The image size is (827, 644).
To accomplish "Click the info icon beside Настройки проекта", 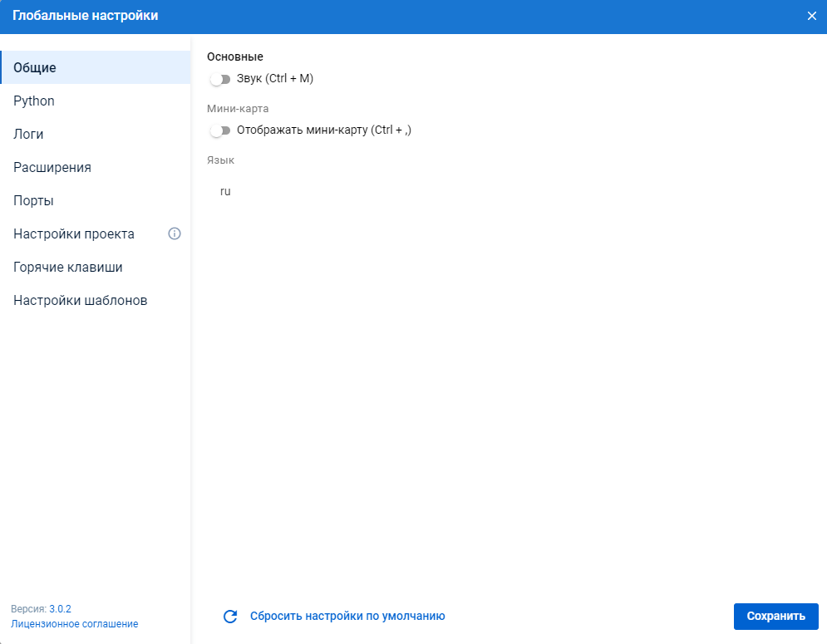I will pos(175,234).
